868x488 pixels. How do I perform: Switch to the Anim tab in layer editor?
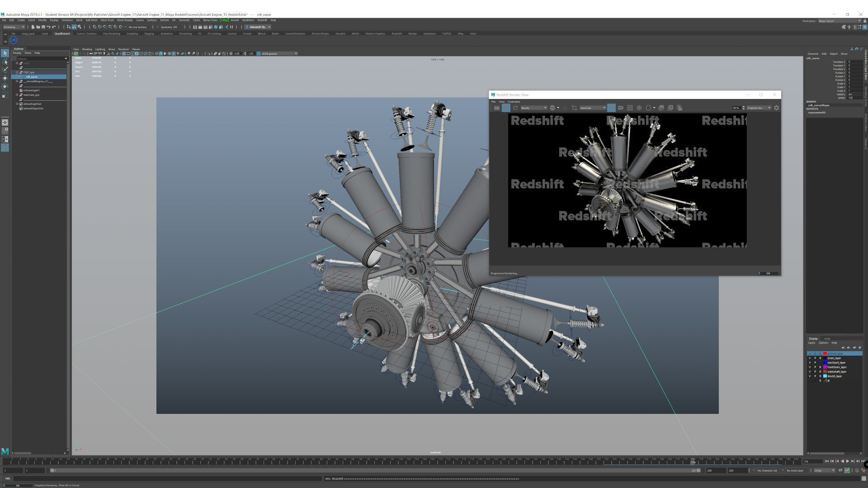tap(827, 338)
